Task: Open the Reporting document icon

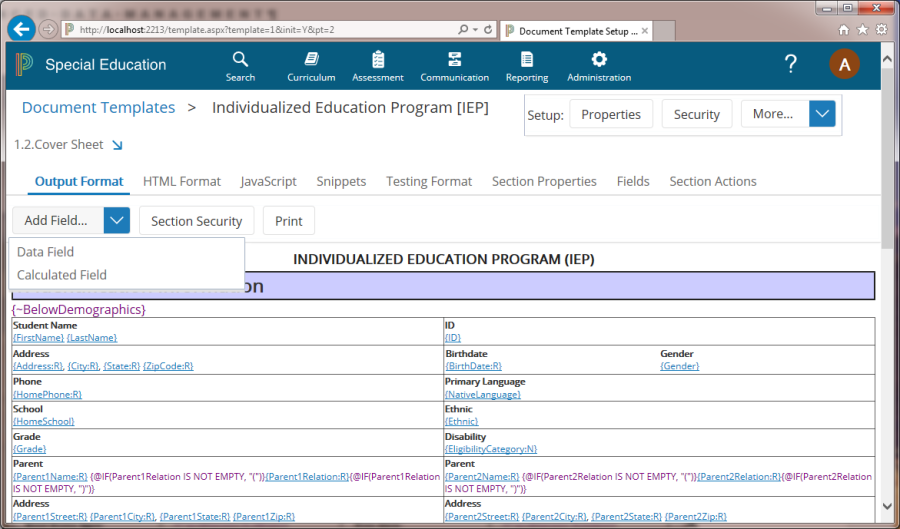Action: [x=527, y=60]
